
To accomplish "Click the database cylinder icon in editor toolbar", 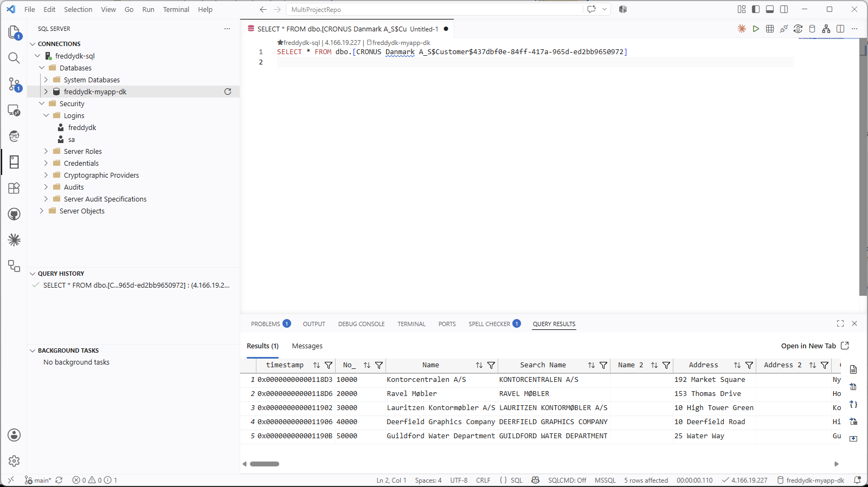I will point(812,29).
